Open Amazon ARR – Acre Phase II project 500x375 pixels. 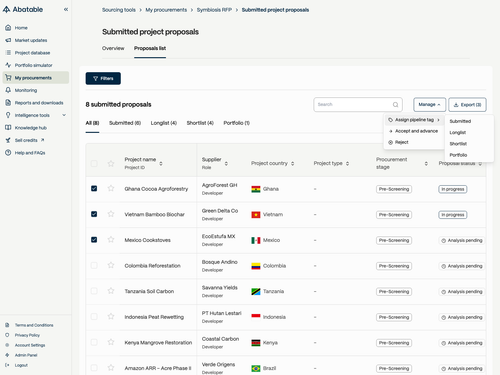tap(158, 368)
